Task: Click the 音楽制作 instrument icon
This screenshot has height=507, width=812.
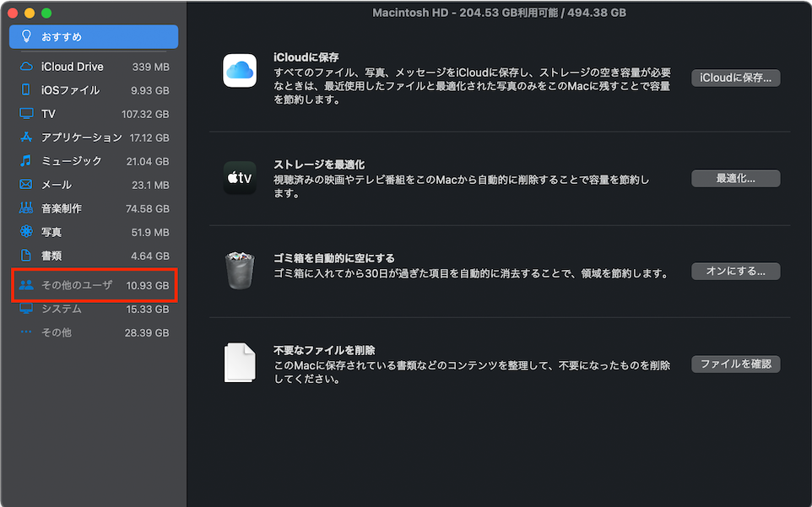Action: (x=26, y=208)
